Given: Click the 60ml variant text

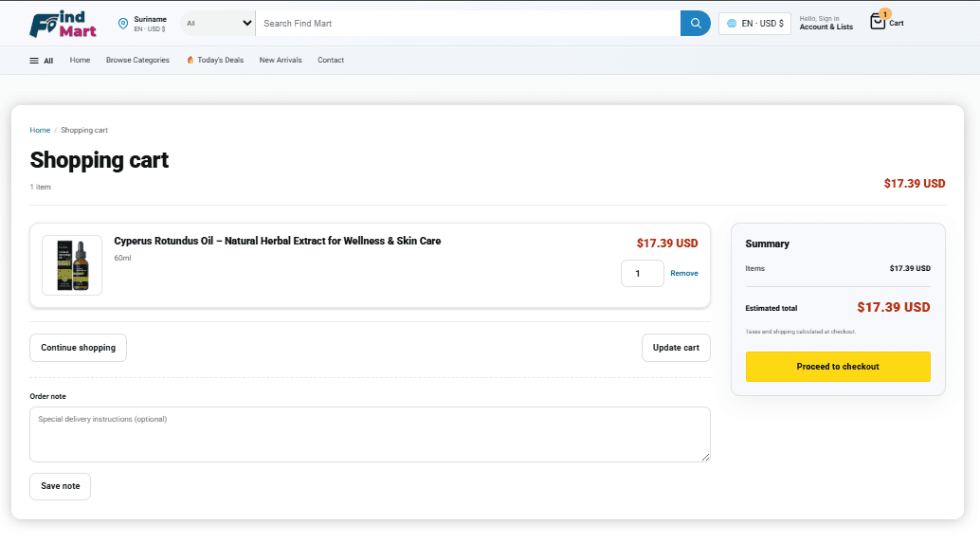Looking at the screenshot, I should coord(122,258).
